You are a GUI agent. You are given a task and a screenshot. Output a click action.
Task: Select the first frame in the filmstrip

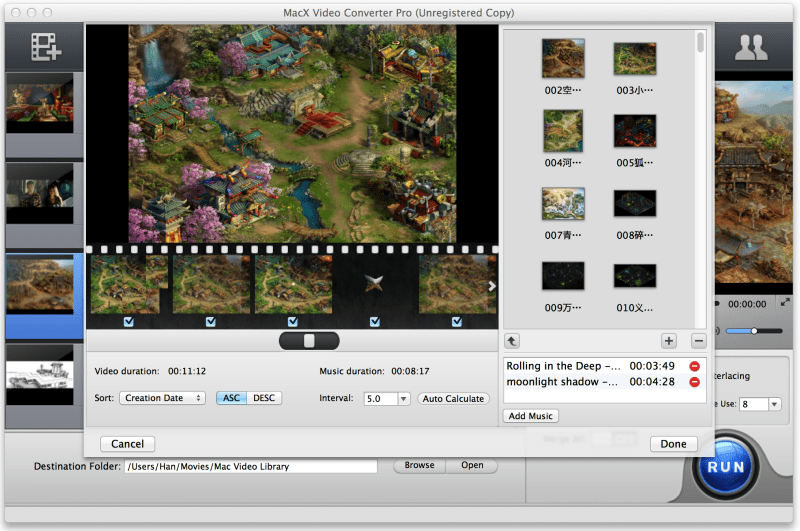tap(129, 284)
